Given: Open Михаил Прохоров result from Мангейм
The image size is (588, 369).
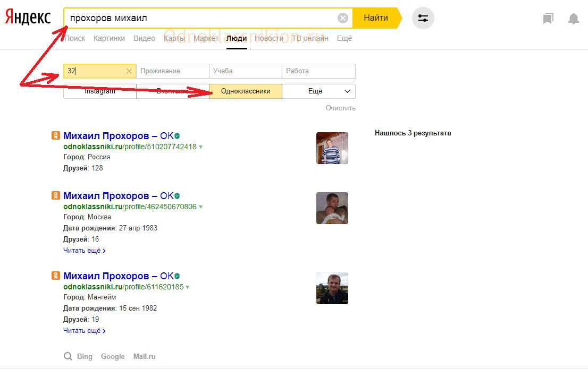Looking at the screenshot, I should [119, 276].
